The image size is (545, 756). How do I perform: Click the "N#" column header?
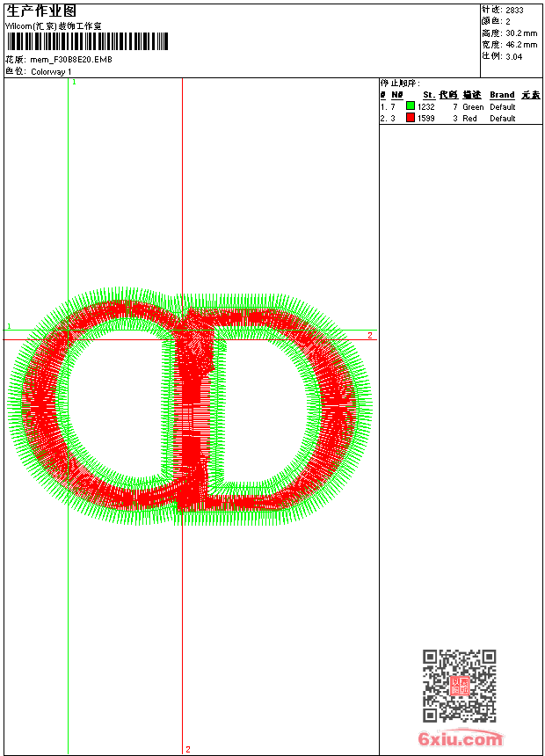397,95
